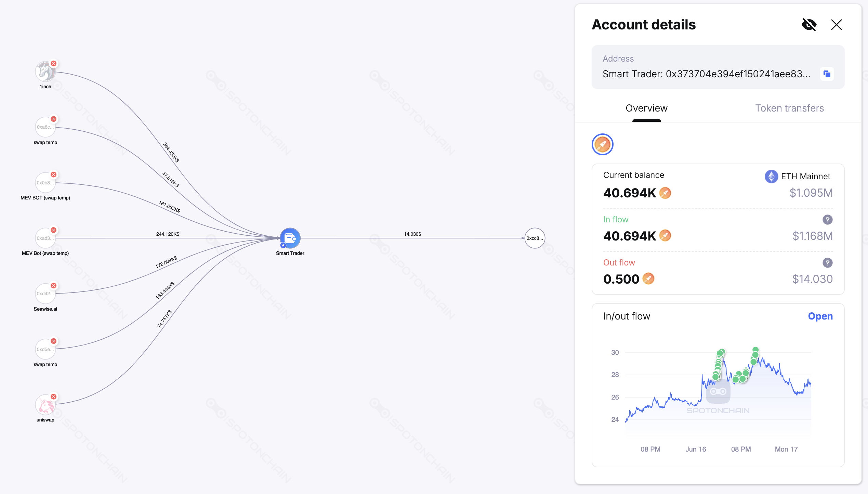Select the orange rocket token icon
This screenshot has height=494, width=868.
click(x=602, y=144)
